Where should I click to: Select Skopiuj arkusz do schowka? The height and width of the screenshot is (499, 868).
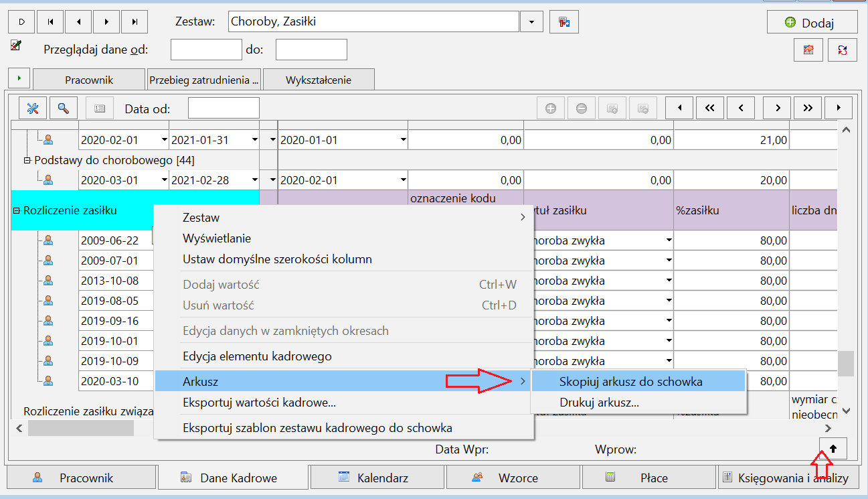coord(638,382)
